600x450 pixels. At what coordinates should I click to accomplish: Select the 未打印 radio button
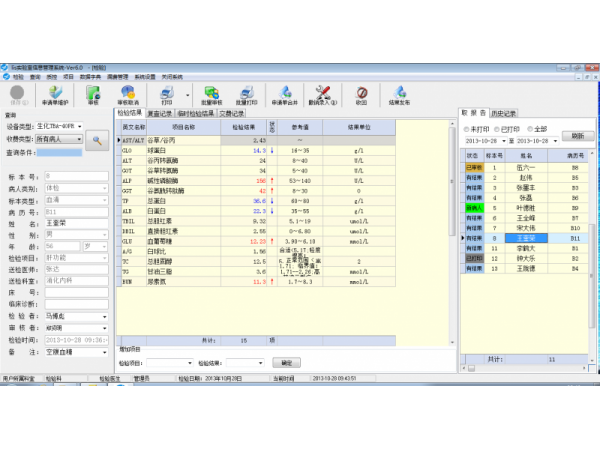click(466, 129)
